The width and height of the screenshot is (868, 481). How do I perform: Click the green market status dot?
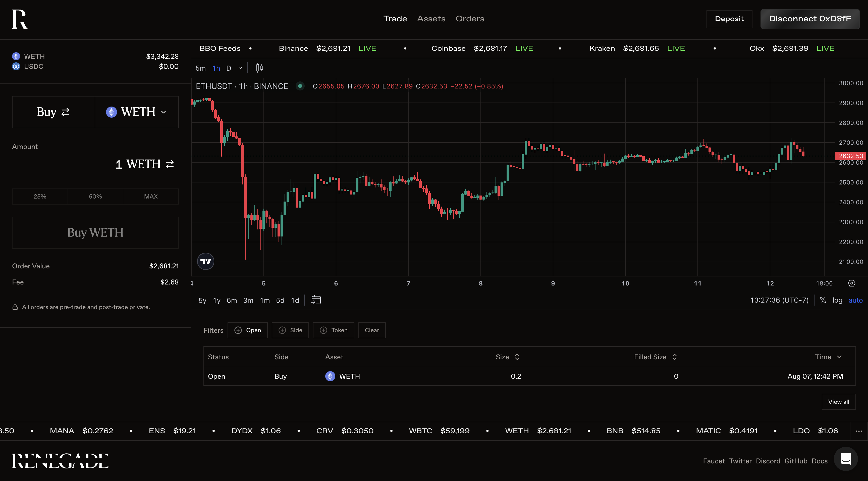[x=300, y=86]
